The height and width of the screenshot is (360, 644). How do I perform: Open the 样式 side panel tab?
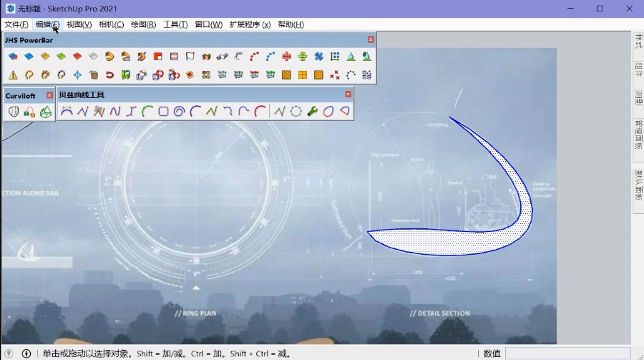638,41
